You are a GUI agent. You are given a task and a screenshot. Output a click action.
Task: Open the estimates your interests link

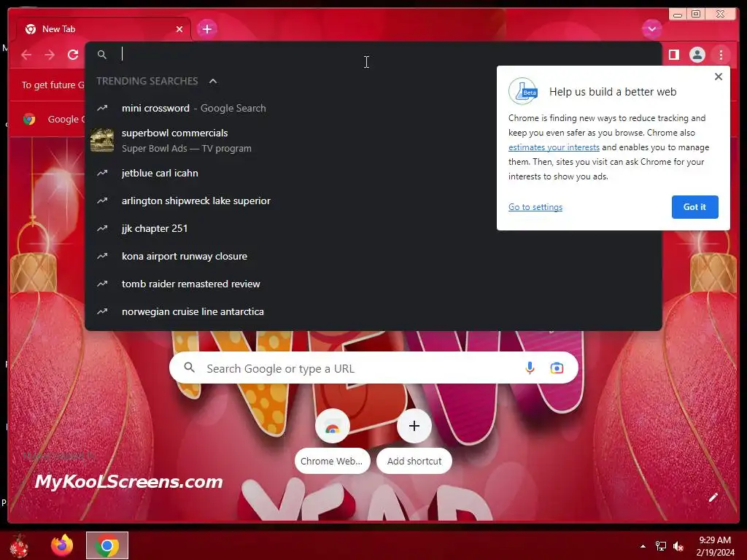(x=554, y=147)
